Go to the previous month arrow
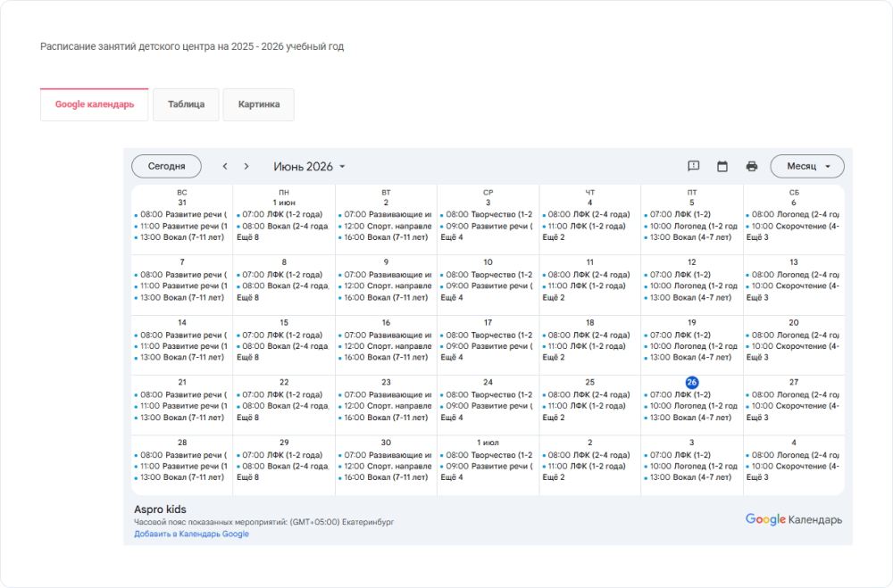 point(225,166)
